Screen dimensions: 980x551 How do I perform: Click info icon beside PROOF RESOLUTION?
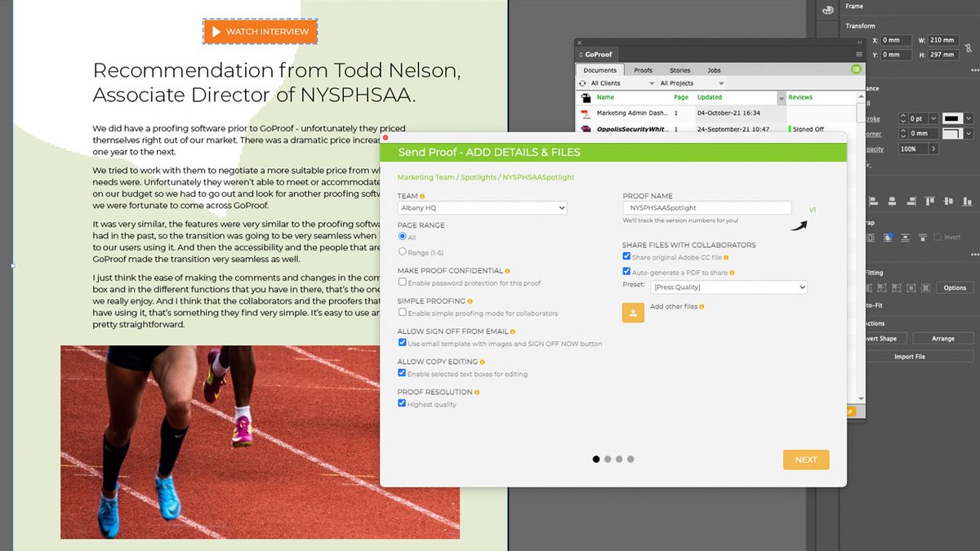click(478, 392)
